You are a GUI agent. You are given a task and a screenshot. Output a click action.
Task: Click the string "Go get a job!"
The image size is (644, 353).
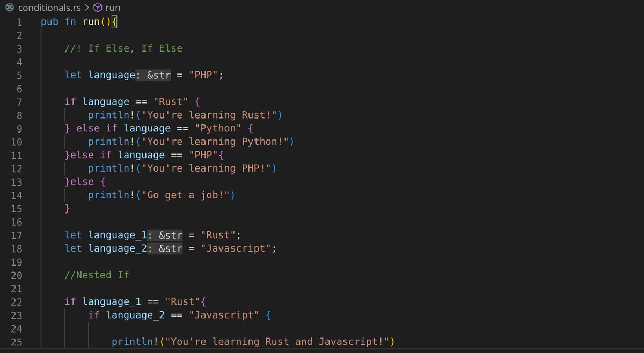[x=185, y=195]
